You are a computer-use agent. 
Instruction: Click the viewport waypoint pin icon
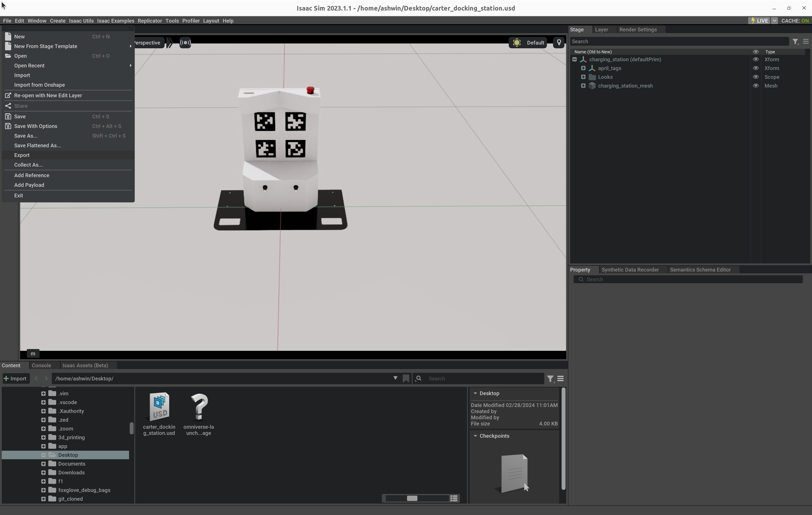point(559,43)
